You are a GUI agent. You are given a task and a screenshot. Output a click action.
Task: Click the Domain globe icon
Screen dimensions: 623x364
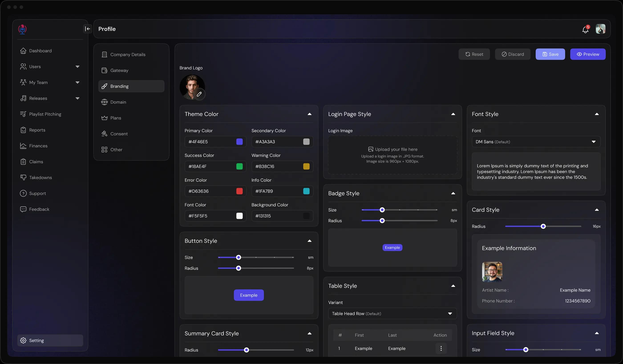click(104, 102)
